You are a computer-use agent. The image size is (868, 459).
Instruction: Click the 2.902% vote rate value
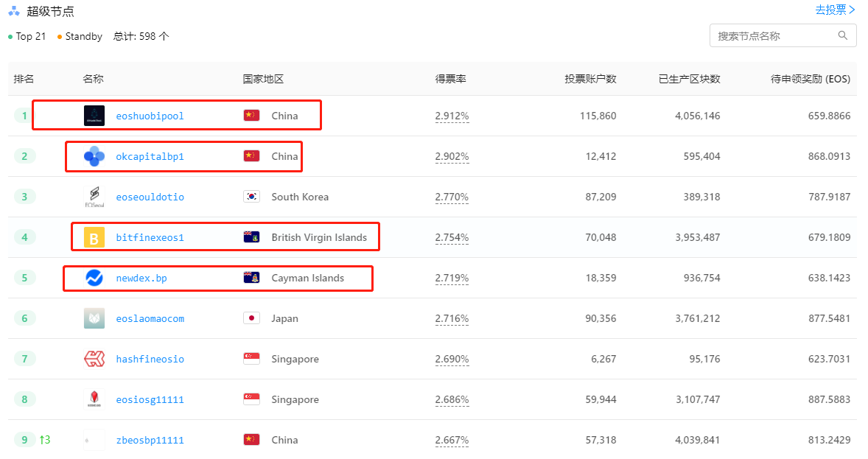pyautogui.click(x=452, y=156)
